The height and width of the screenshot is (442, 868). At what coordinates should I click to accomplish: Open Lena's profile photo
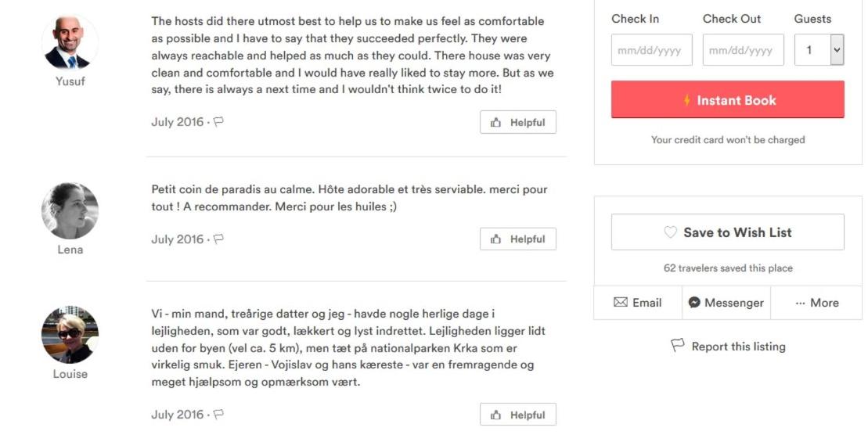pyautogui.click(x=70, y=210)
